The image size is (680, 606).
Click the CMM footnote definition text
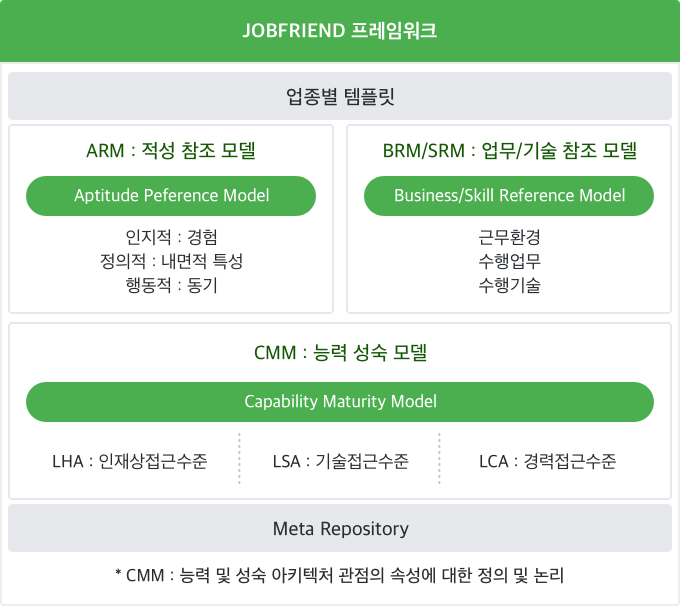[x=340, y=575]
